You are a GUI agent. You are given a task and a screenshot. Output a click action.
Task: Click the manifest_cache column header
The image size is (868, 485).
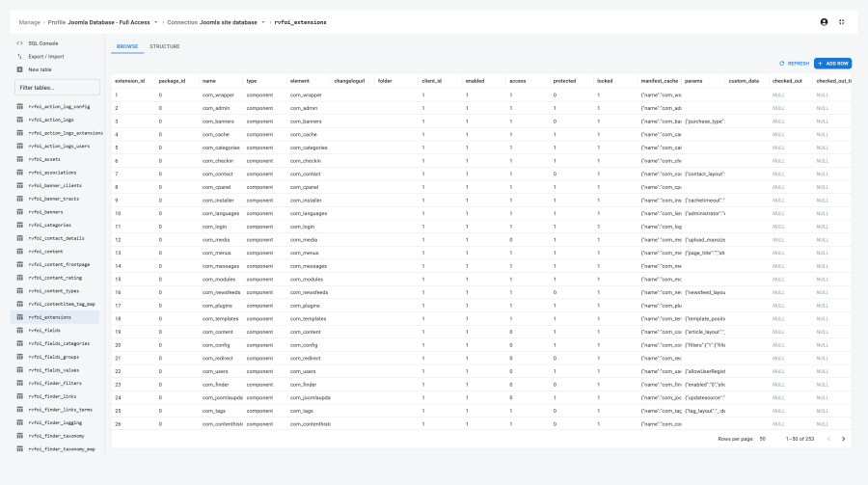pos(659,81)
